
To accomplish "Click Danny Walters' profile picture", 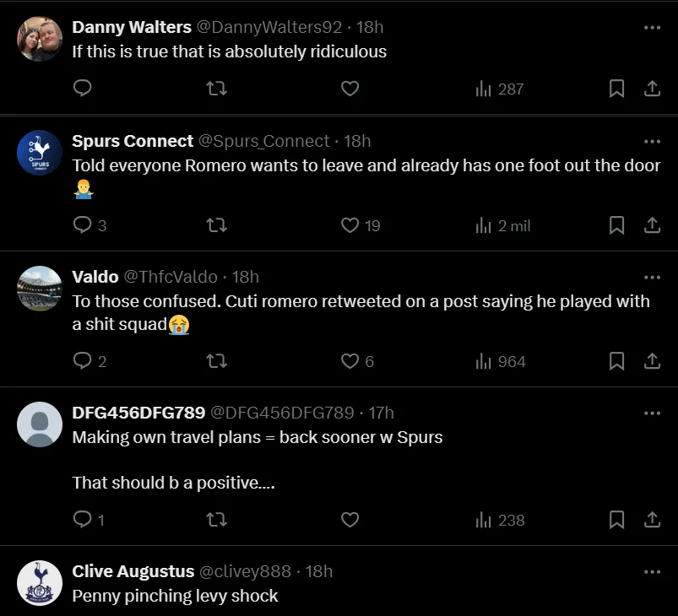I will pyautogui.click(x=40, y=40).
